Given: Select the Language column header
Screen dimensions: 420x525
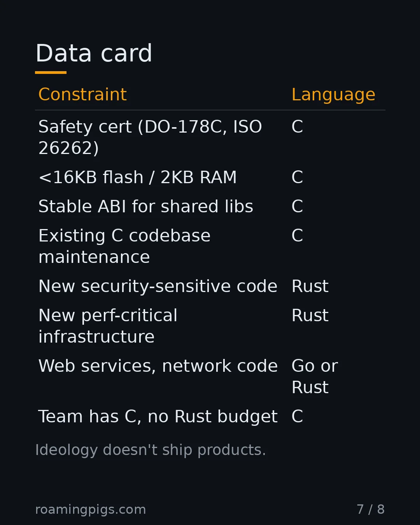Looking at the screenshot, I should [x=333, y=94].
